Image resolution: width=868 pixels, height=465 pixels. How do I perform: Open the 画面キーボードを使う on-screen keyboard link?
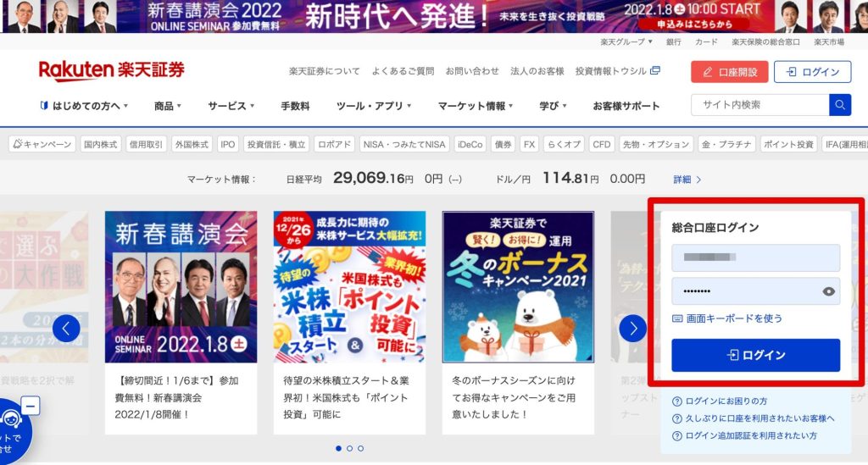[x=727, y=318]
